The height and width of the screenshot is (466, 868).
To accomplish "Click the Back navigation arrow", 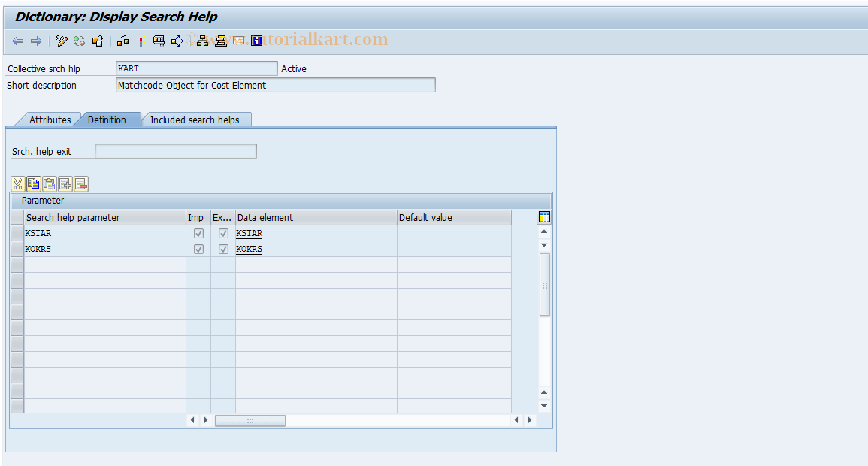I will (x=18, y=41).
